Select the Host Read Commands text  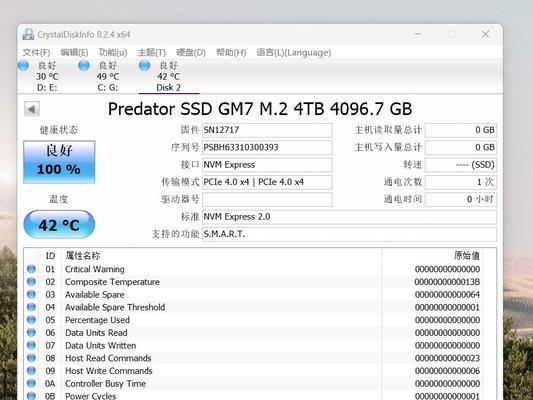click(108, 358)
